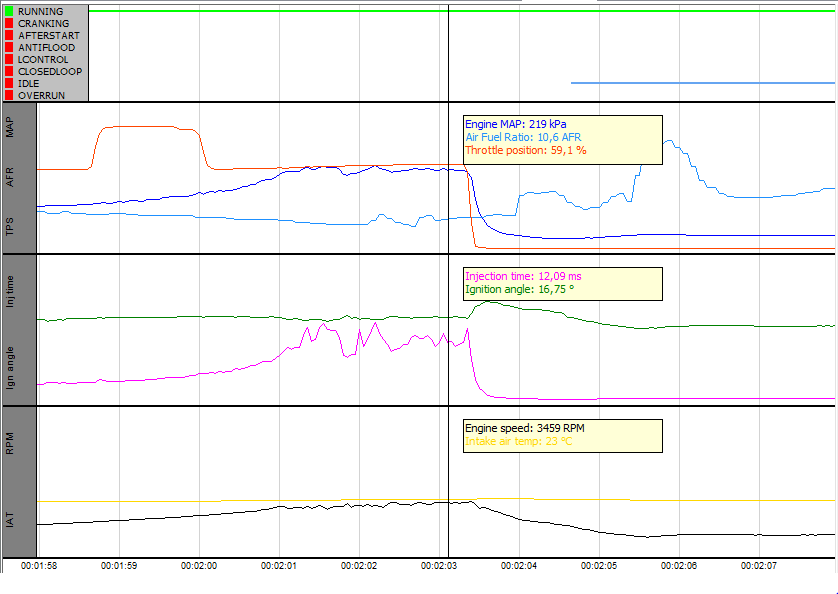Select the Ign angle axis label
This screenshot has height=594, width=838.
click(x=10, y=367)
